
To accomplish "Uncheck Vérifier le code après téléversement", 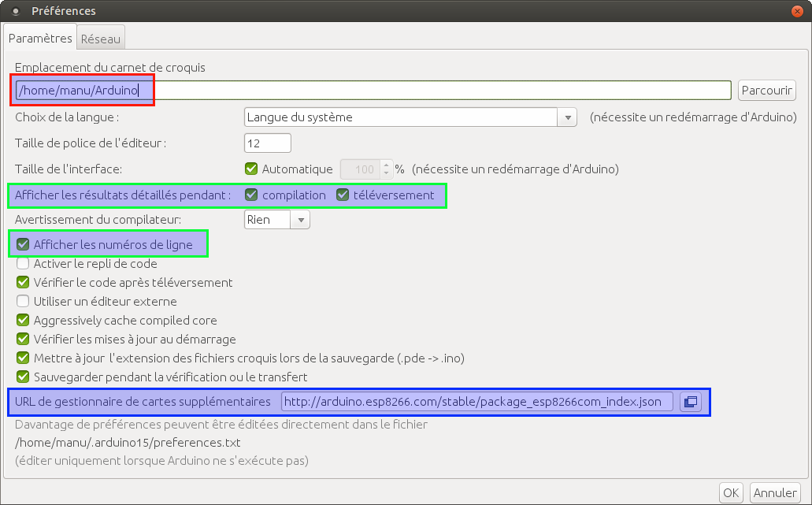I will coord(23,282).
